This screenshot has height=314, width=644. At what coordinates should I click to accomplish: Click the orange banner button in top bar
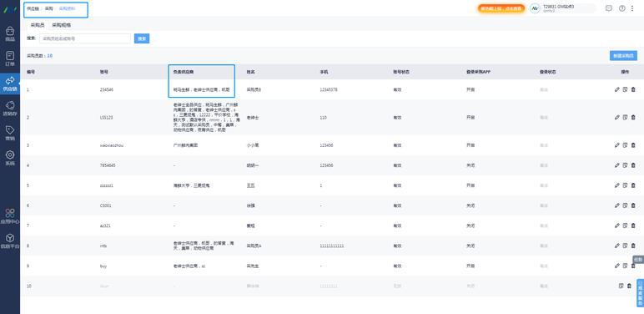(501, 8)
